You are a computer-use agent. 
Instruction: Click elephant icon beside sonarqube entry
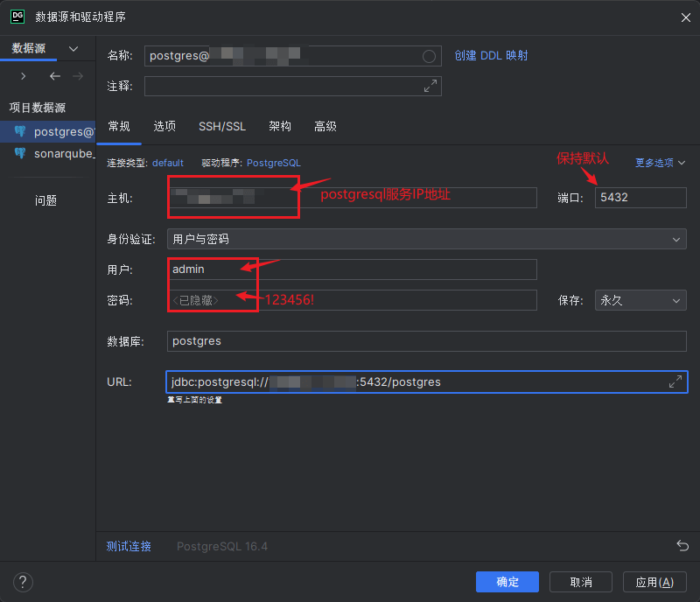(x=20, y=153)
